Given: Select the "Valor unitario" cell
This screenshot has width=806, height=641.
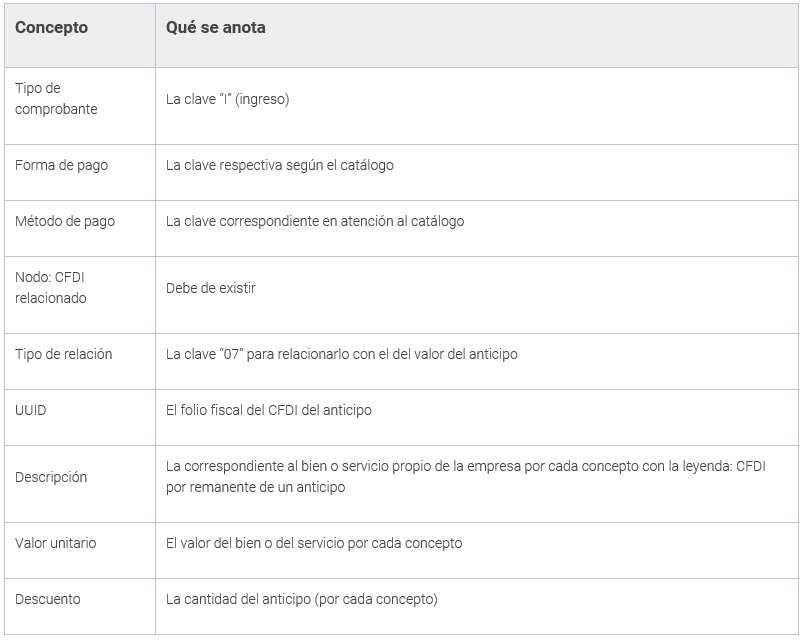Looking at the screenshot, I should [x=56, y=543].
